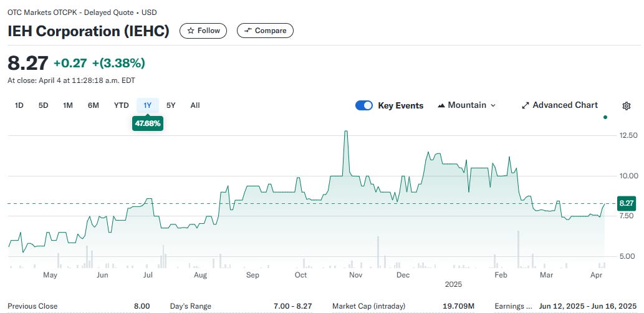Select the 1D time range tab
The image size is (644, 313).
(x=19, y=105)
